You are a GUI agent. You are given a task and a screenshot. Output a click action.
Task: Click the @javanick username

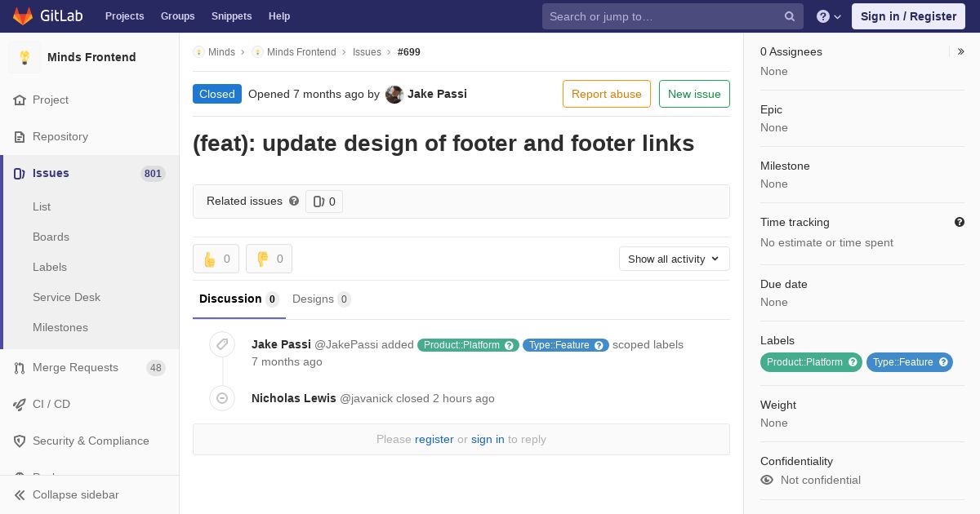366,399
